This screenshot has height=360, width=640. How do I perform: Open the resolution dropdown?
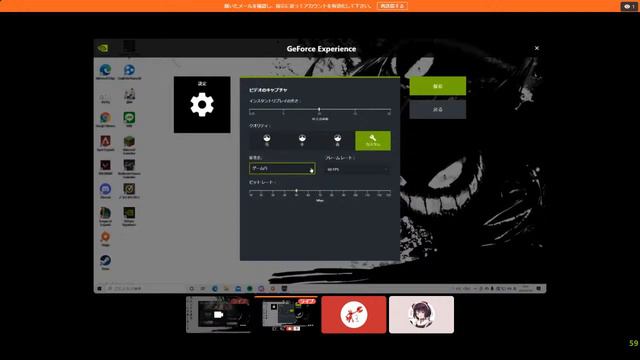click(282, 169)
